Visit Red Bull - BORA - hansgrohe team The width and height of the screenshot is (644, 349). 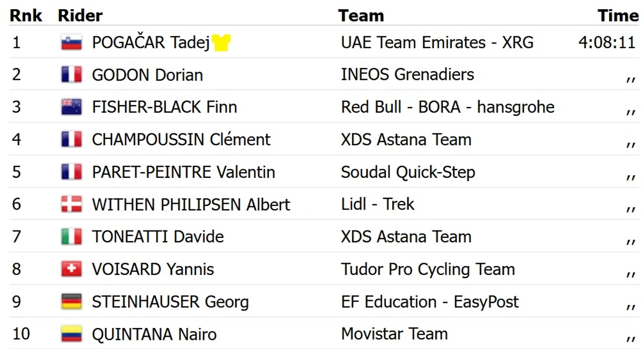pyautogui.click(x=448, y=107)
